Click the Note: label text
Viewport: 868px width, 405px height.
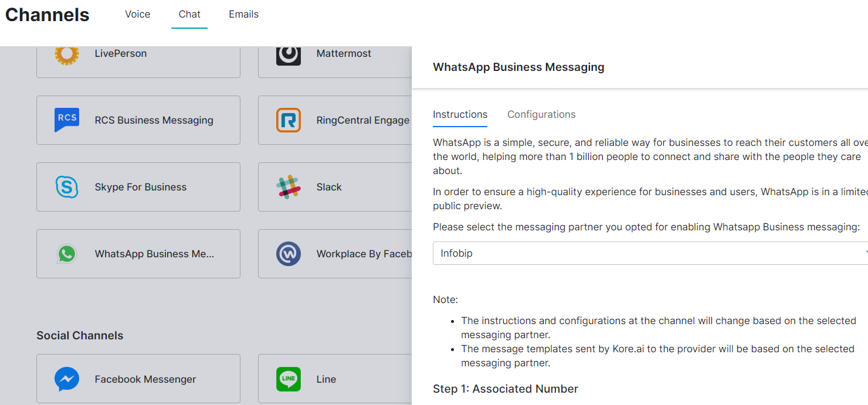point(446,300)
